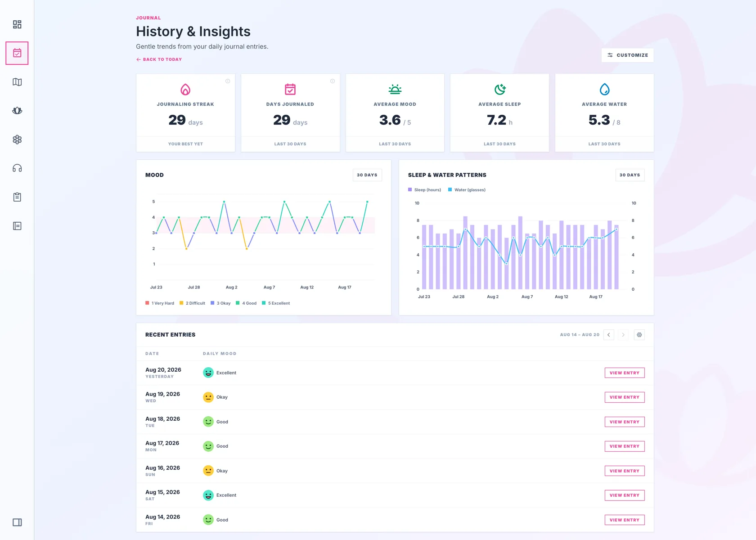
Task: Open the notes list sidebar icon
Action: tap(17, 226)
